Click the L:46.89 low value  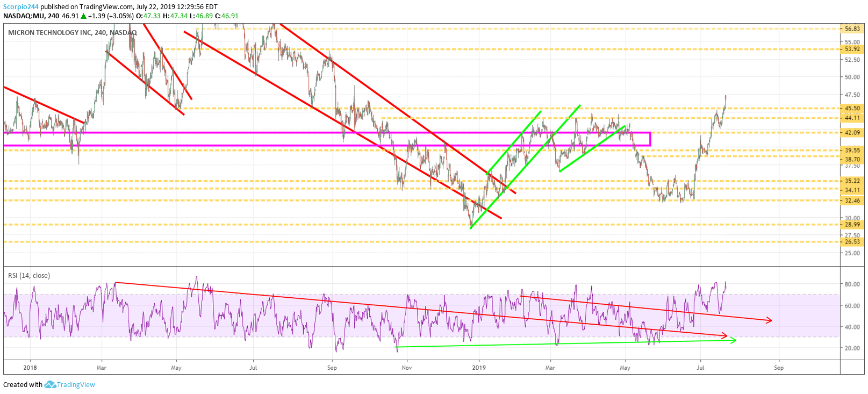[202, 16]
